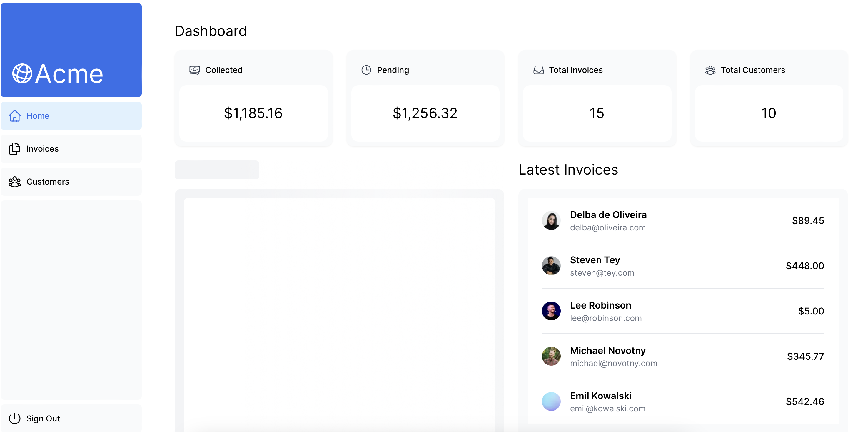The width and height of the screenshot is (868, 432).
Task: Click Delba de Oliveira's avatar photo
Action: (x=551, y=220)
